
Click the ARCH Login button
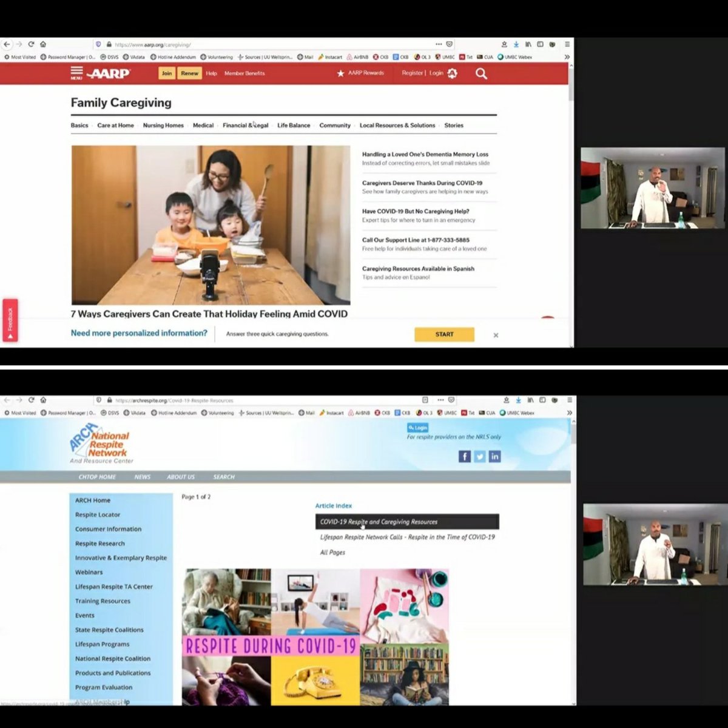tap(418, 428)
